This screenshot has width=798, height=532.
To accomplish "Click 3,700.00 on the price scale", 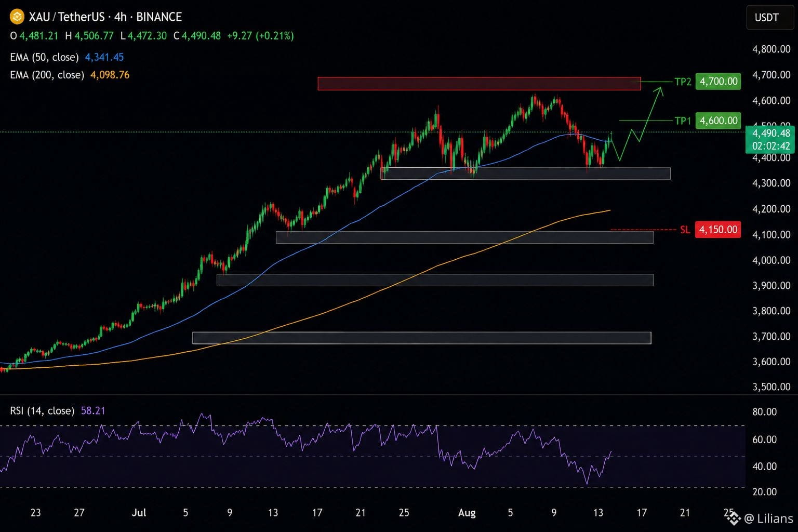I will point(772,337).
